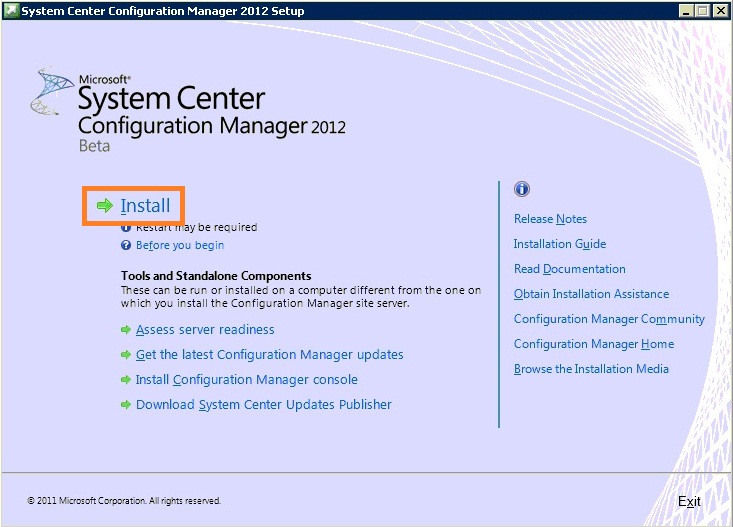733x527 pixels.
Task: Open Get the latest Configuration Manager updates
Action: click(x=269, y=354)
